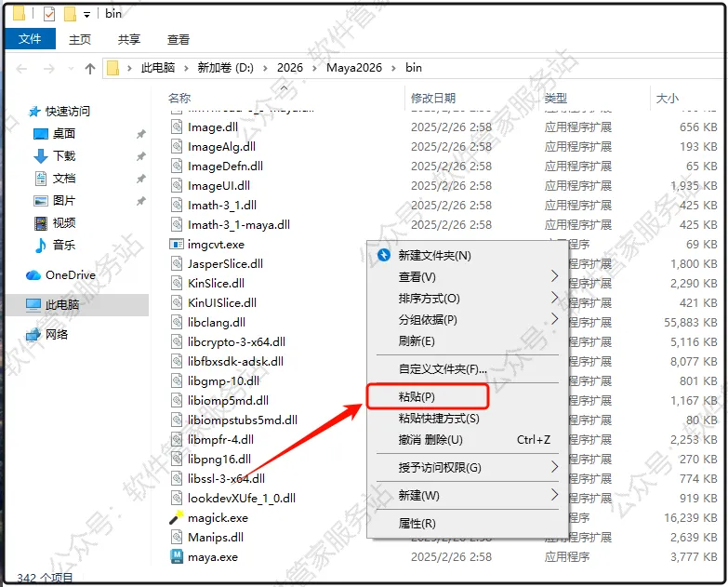Open the 查看 ribbon tab
Viewport: 728px width, 587px height.
pos(179,39)
